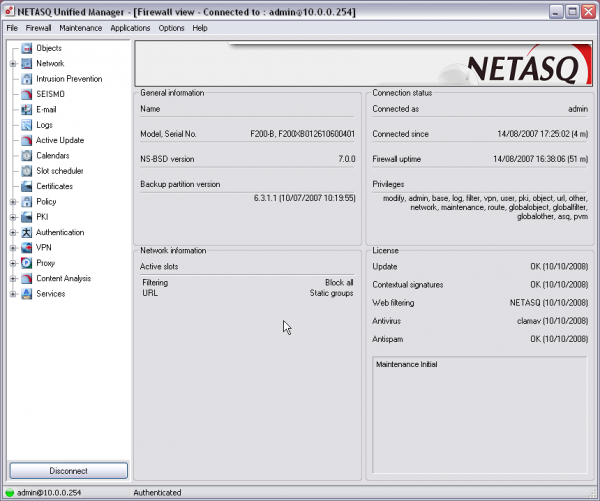Viewport: 600px width, 501px height.
Task: Open the Firewall menu
Action: coord(38,28)
